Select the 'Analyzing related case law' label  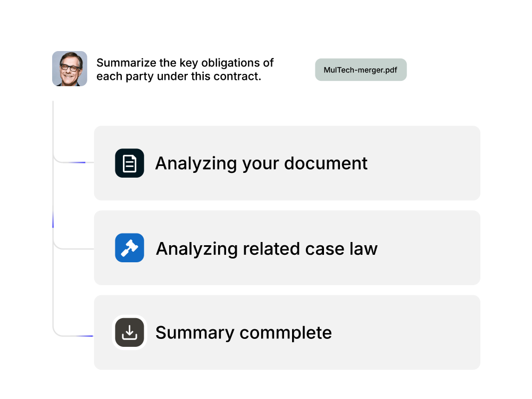tap(267, 248)
